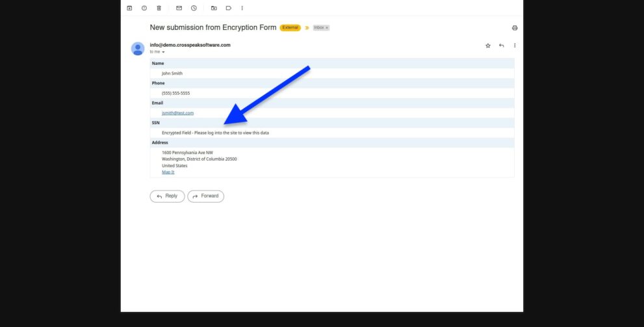Open the Labels icon in toolbar
The height and width of the screenshot is (327, 644).
(x=229, y=8)
